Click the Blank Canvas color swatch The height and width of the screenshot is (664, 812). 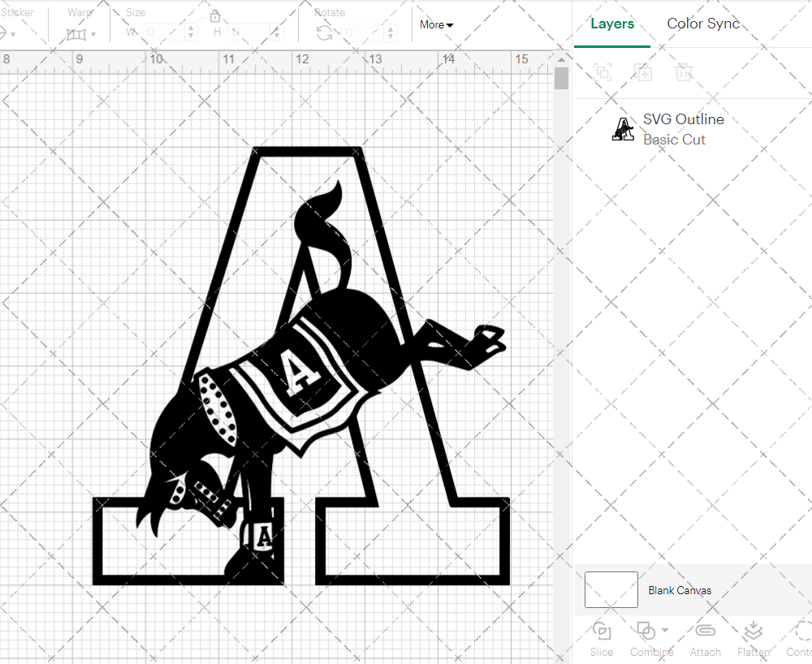tap(611, 590)
